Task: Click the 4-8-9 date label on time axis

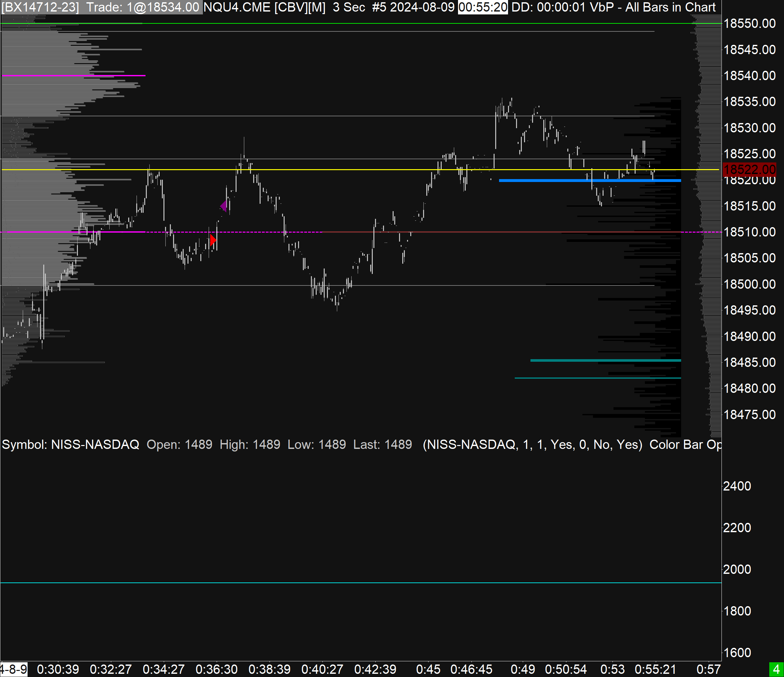Action: click(x=13, y=669)
